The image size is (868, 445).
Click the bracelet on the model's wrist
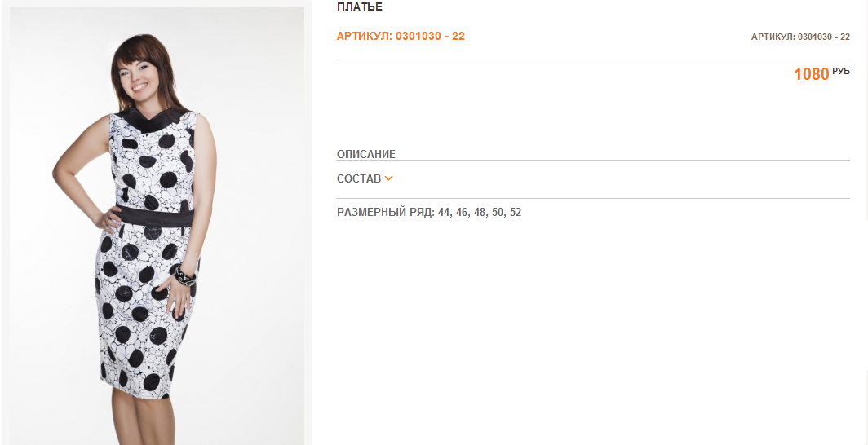184,275
